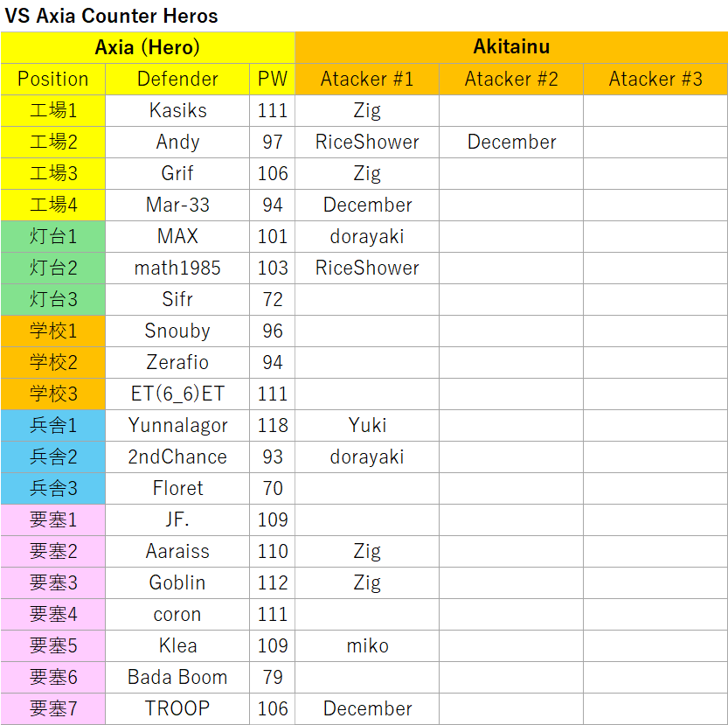
Task: Select the Defender column header
Action: coord(177,79)
